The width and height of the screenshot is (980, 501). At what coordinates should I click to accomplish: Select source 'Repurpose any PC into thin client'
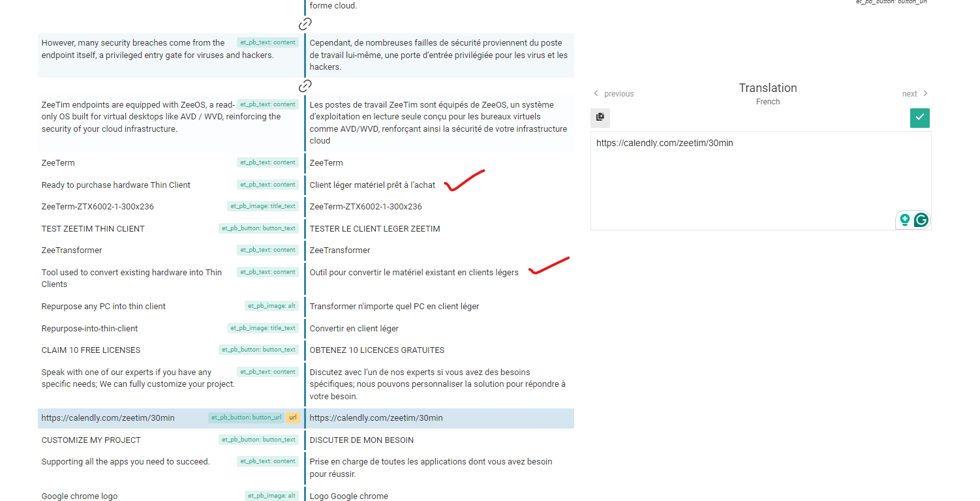[104, 307]
